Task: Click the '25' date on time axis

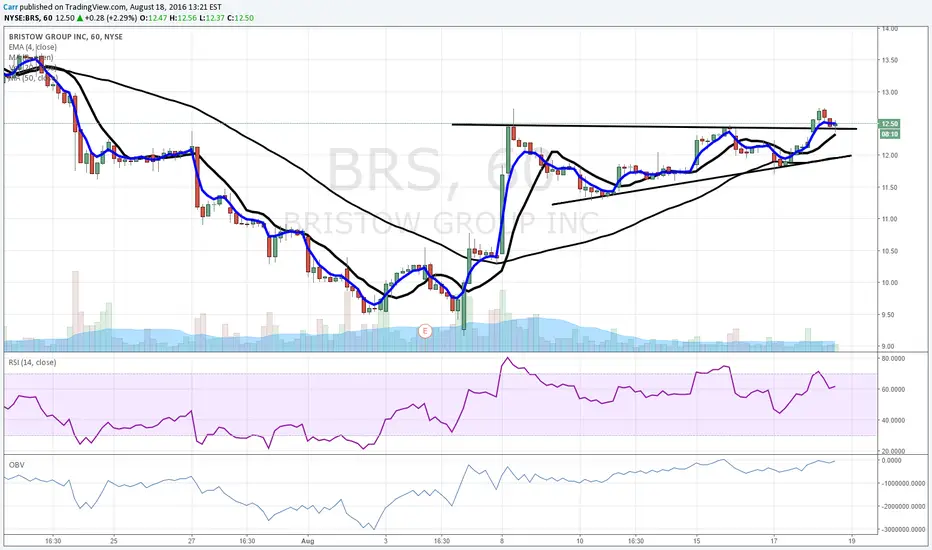Action: click(x=114, y=541)
